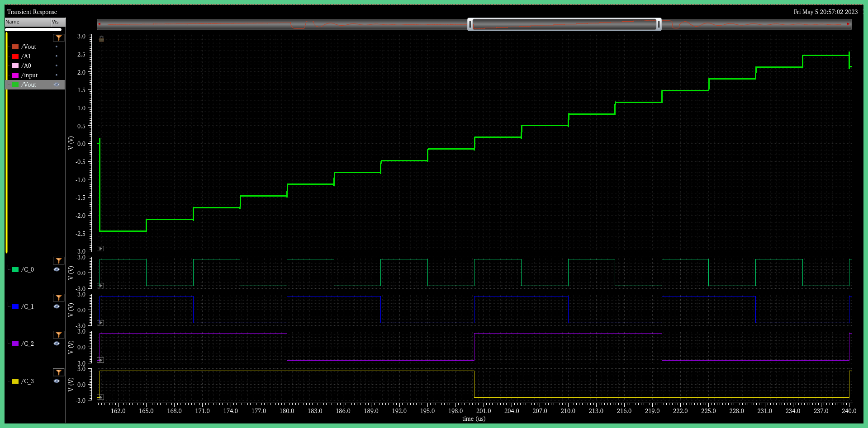Image resolution: width=868 pixels, height=428 pixels.
Task: Click the red left arrow of overview strip
Action: (99, 24)
